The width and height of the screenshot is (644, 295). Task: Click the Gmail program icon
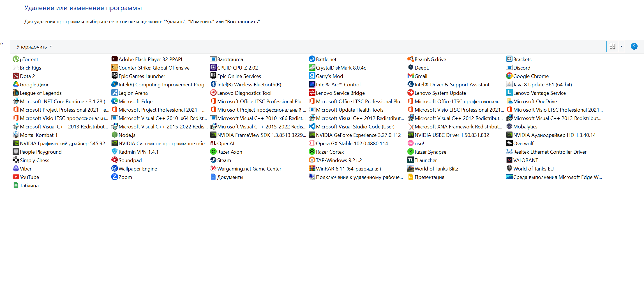pyautogui.click(x=411, y=76)
